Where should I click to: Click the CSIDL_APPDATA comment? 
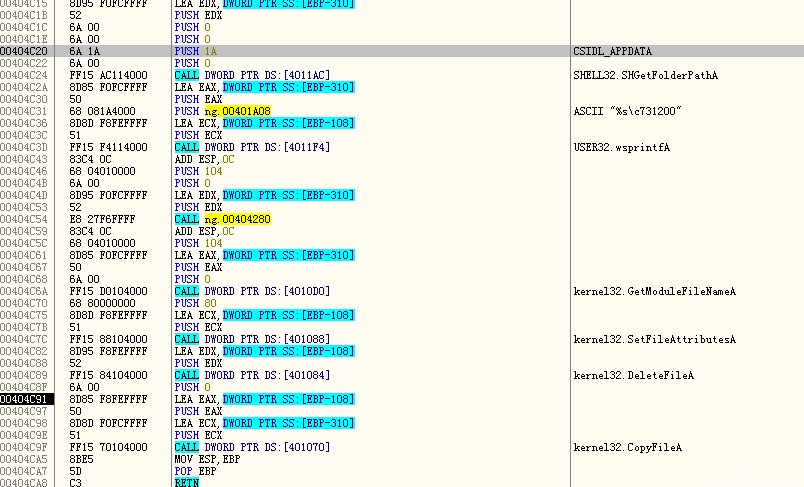(613, 50)
